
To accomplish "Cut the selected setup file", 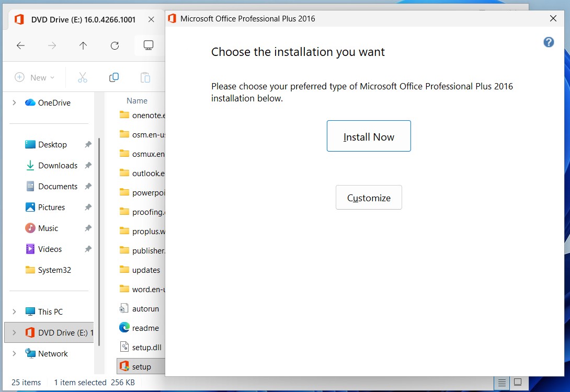I will (82, 76).
